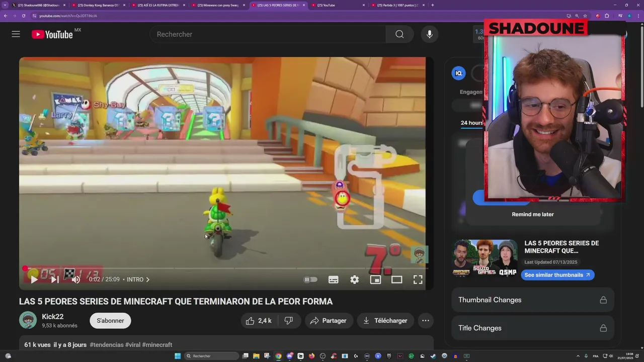Switch to the Donkey Kong Bananza tab
Screen dimensions: 644x362
coord(98,5)
